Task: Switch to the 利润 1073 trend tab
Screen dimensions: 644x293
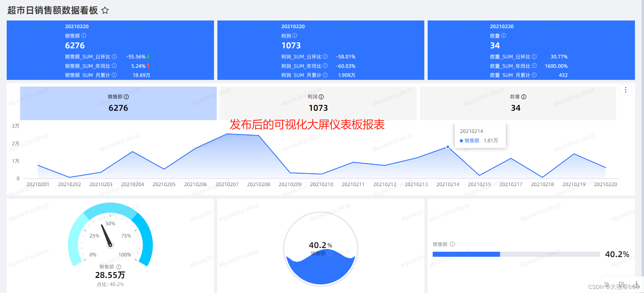Action: [318, 103]
